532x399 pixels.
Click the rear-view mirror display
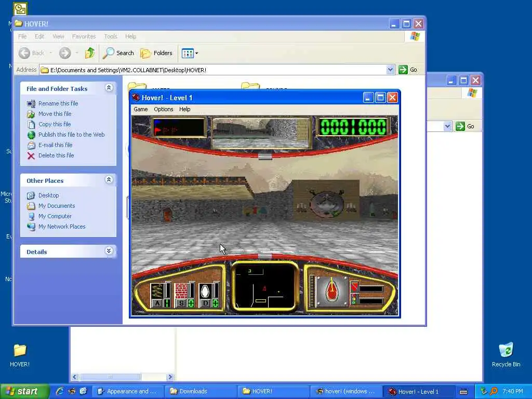click(261, 132)
